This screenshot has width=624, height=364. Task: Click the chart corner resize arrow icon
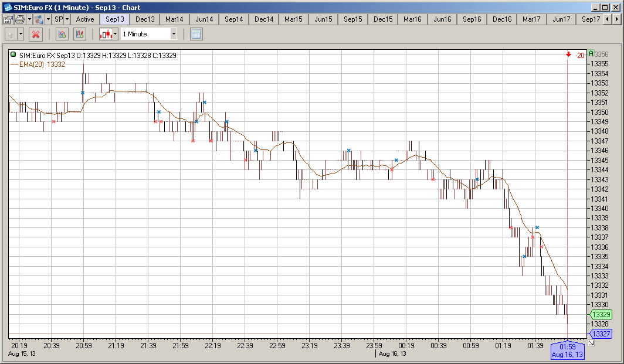(x=591, y=342)
